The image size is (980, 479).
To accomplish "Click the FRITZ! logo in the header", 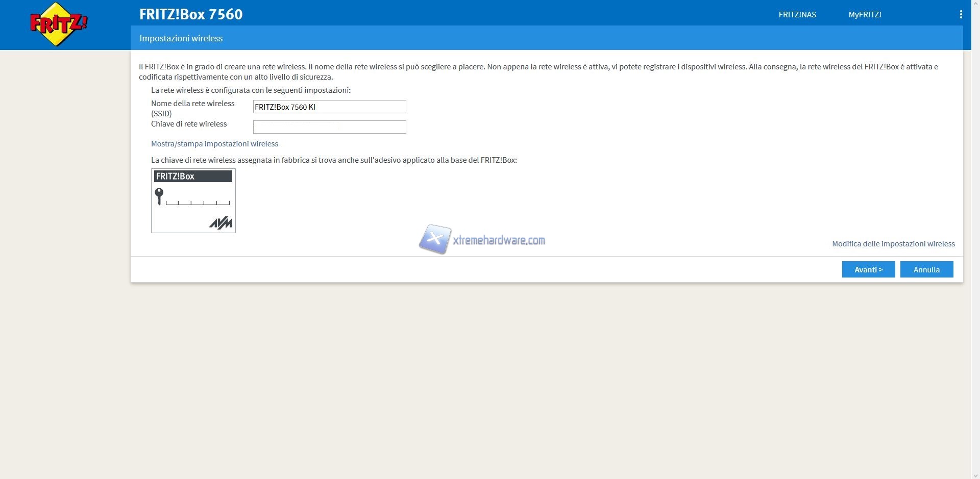I will pyautogui.click(x=58, y=24).
